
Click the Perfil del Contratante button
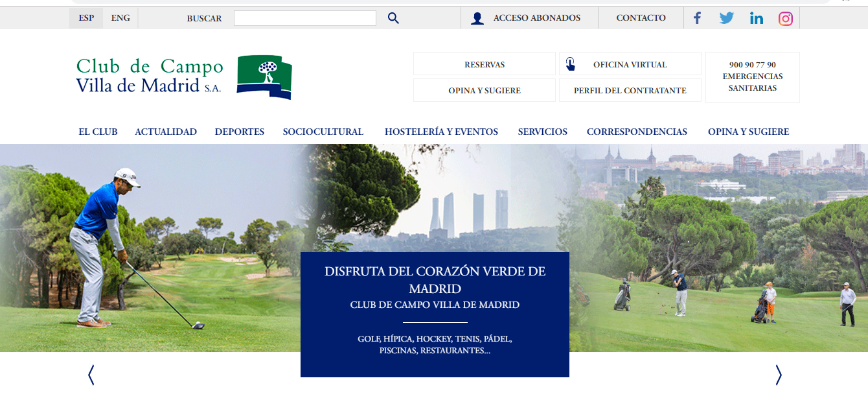pyautogui.click(x=630, y=90)
